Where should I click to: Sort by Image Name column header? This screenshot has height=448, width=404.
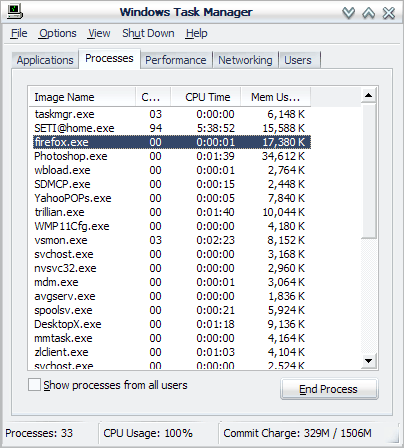82,97
